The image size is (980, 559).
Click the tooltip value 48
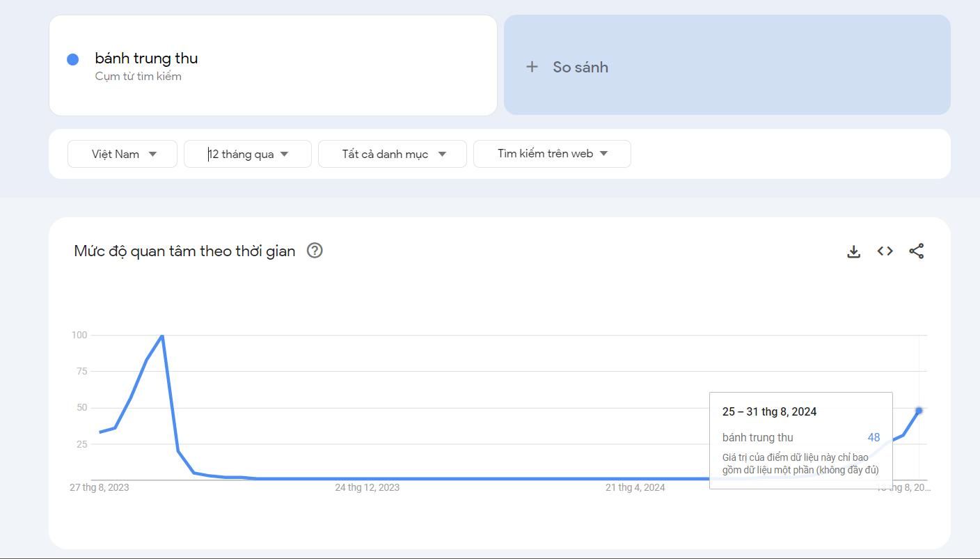(874, 437)
